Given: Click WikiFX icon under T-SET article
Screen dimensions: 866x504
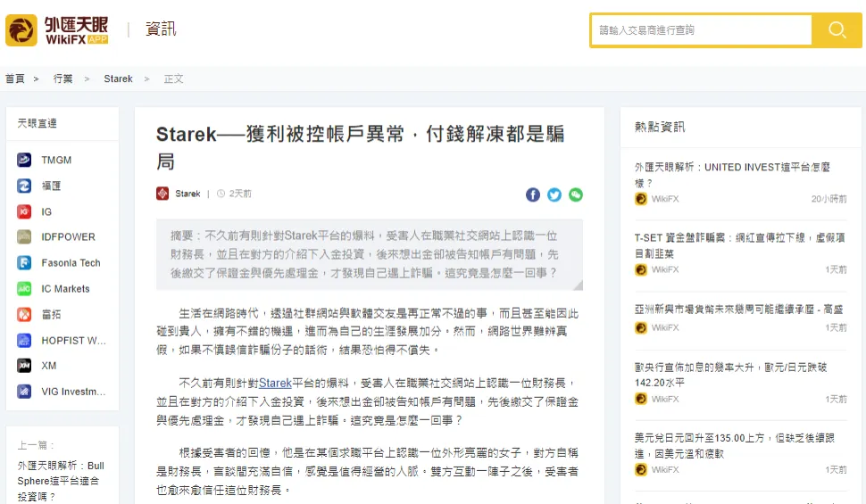Looking at the screenshot, I should (641, 269).
